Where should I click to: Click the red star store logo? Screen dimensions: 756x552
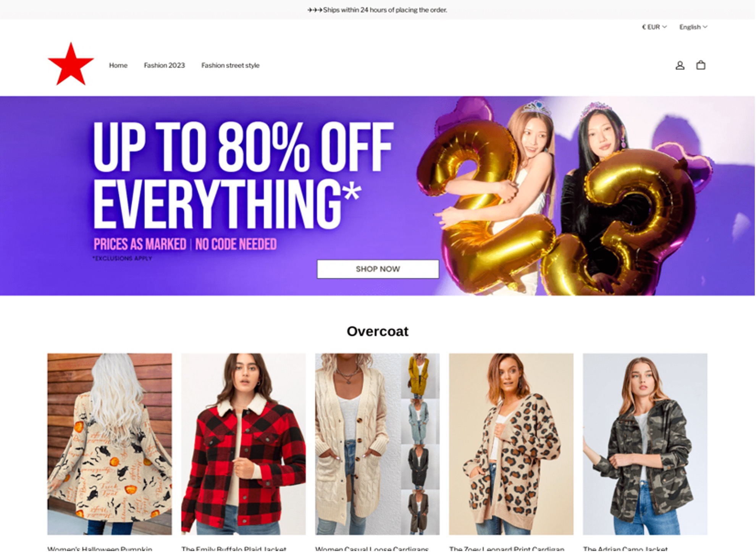(x=71, y=64)
